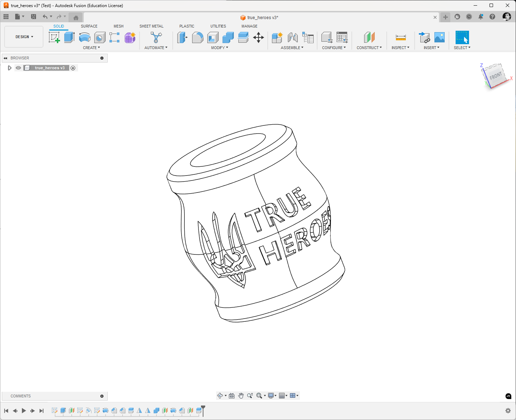
Task: Create a New Component
Action: (277, 37)
